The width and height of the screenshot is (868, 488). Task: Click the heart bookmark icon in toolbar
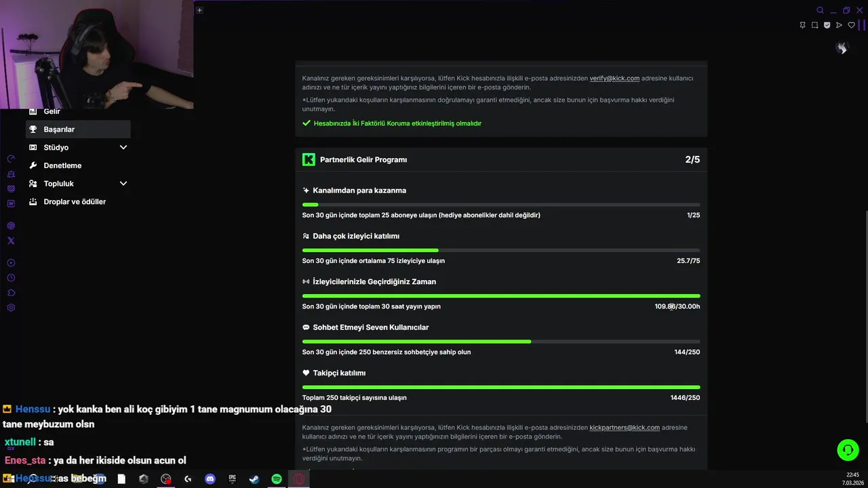pyautogui.click(x=852, y=25)
